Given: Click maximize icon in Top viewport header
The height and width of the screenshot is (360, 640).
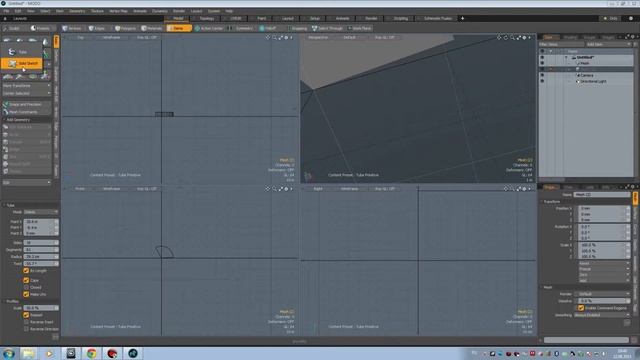Looking at the screenshot, I should (280, 38).
